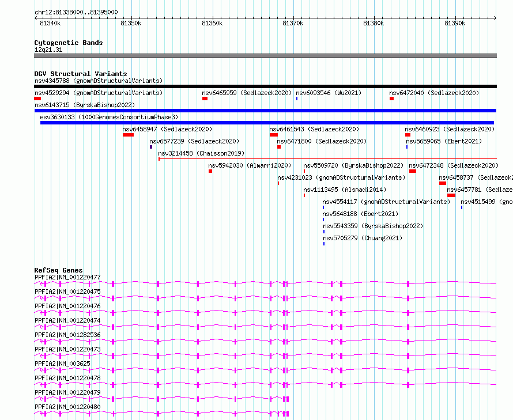Click the nsv4345788 gnomAD structural variant label
Viewport: 513px width, 420px height.
[99, 81]
